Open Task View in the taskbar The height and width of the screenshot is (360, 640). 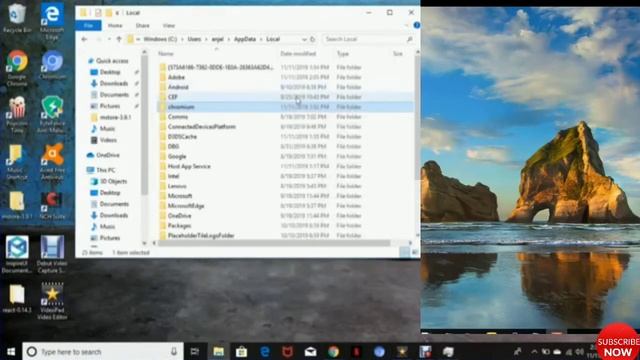(195, 351)
